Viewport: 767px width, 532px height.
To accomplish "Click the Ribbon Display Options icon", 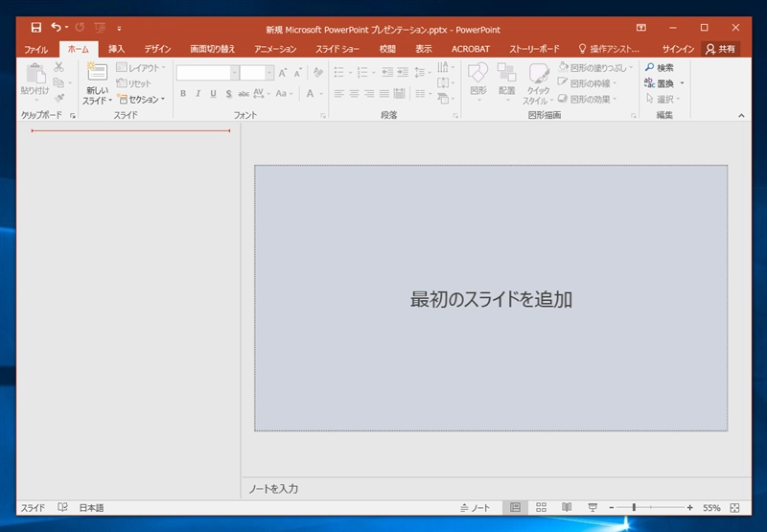I will click(640, 28).
